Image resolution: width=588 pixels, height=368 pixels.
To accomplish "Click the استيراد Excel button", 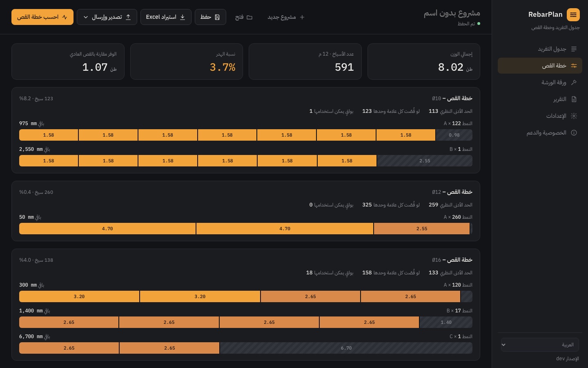I will click(166, 17).
